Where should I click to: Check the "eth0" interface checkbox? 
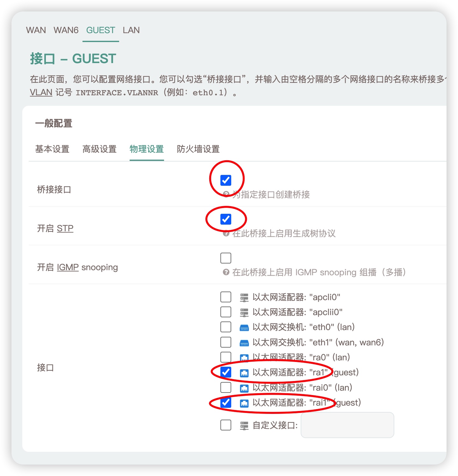pyautogui.click(x=226, y=327)
